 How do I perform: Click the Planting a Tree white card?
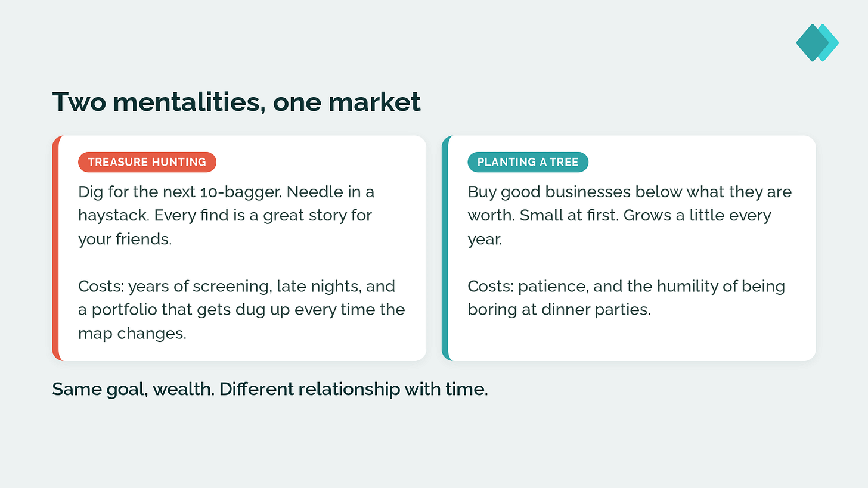(x=628, y=248)
